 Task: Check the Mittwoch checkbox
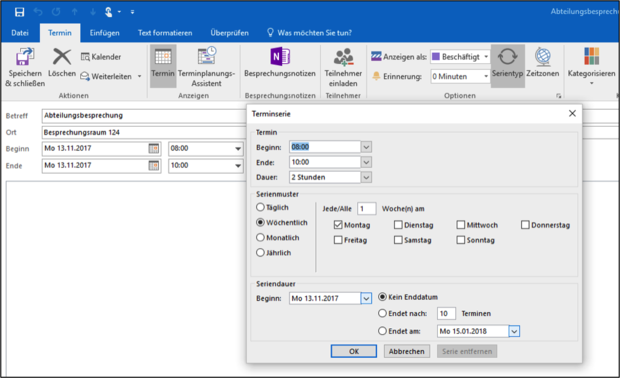tap(461, 225)
